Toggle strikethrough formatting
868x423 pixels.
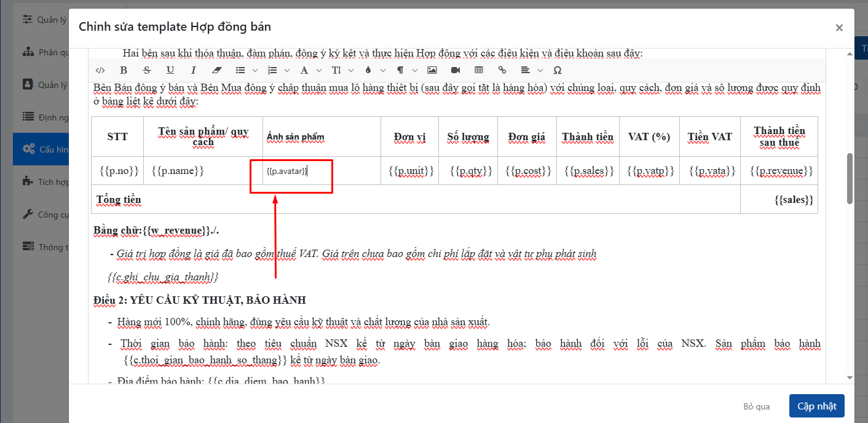[x=146, y=70]
